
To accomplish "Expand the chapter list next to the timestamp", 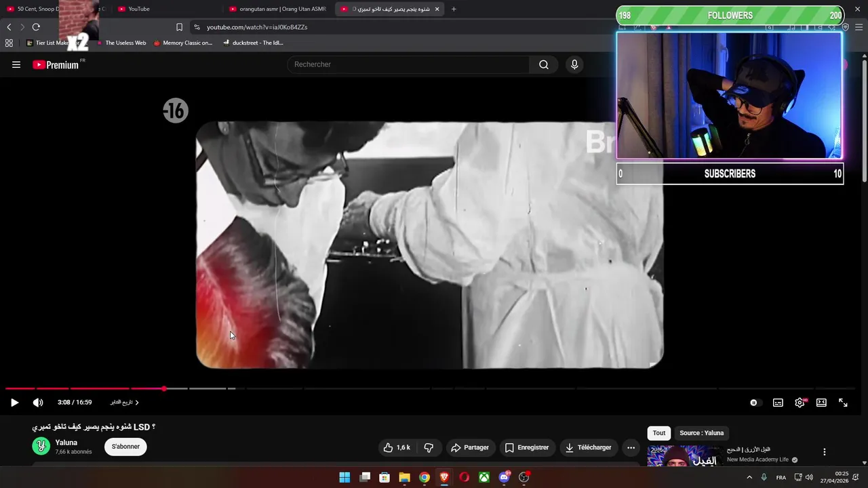I will tap(125, 403).
